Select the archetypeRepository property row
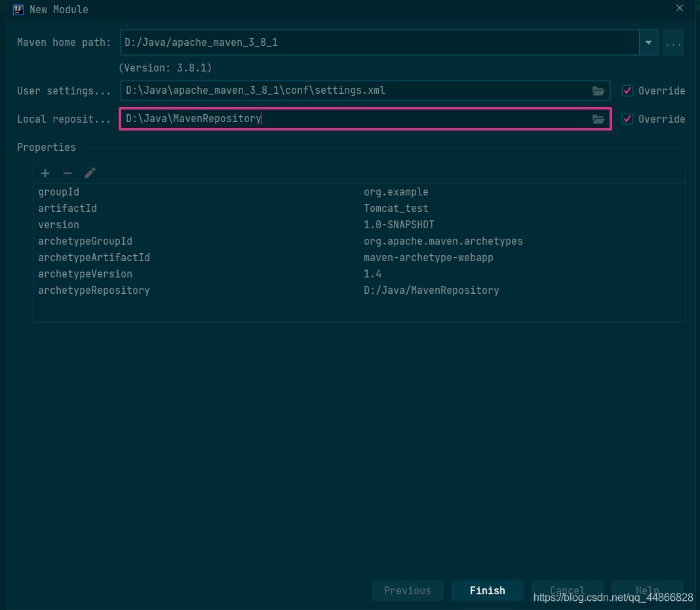 point(197,291)
